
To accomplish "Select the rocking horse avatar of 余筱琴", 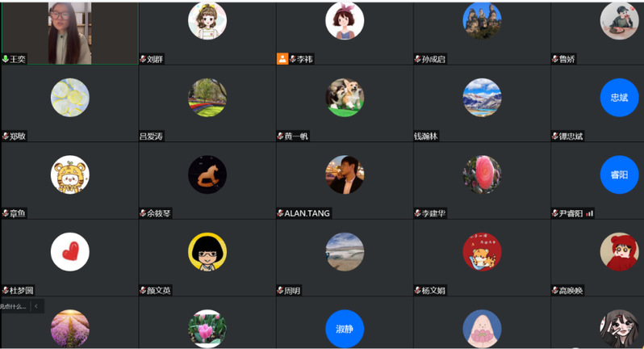I will click(x=207, y=174).
